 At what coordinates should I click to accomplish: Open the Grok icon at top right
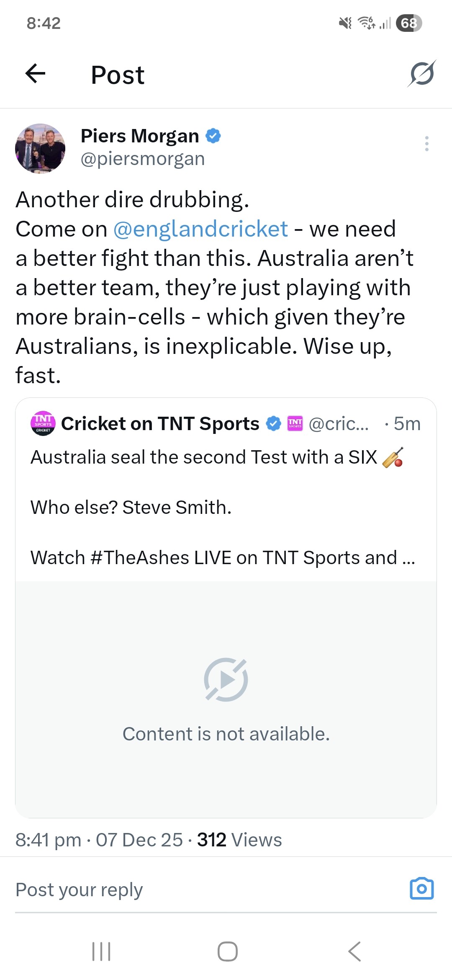click(421, 74)
